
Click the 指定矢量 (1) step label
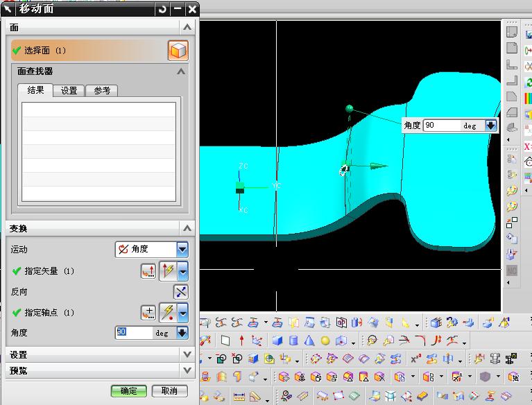pyautogui.click(x=49, y=271)
